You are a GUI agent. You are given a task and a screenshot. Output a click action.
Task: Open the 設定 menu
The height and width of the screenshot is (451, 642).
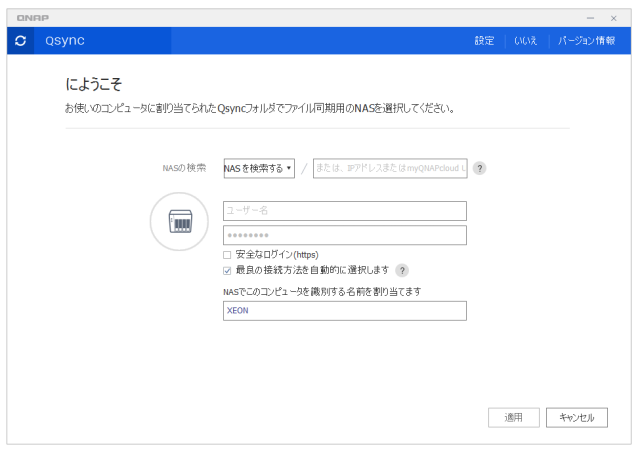pyautogui.click(x=484, y=41)
